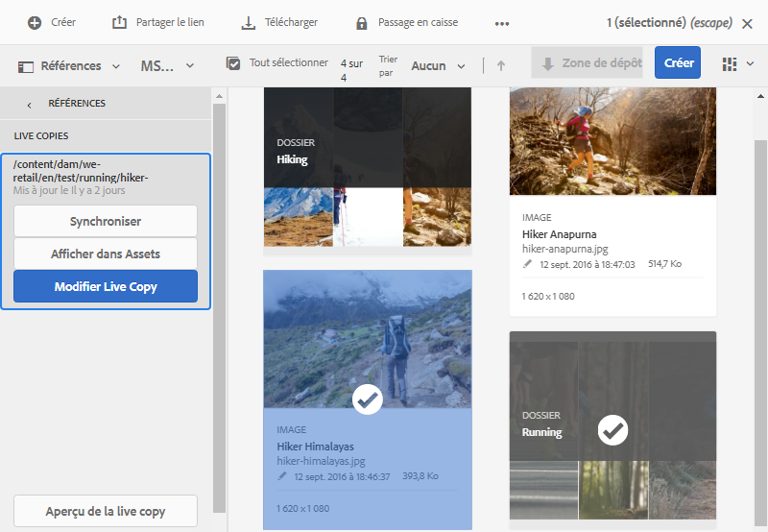Click the hiker-anapurna.jpg file name
This screenshot has width=768, height=532.
pos(564,249)
